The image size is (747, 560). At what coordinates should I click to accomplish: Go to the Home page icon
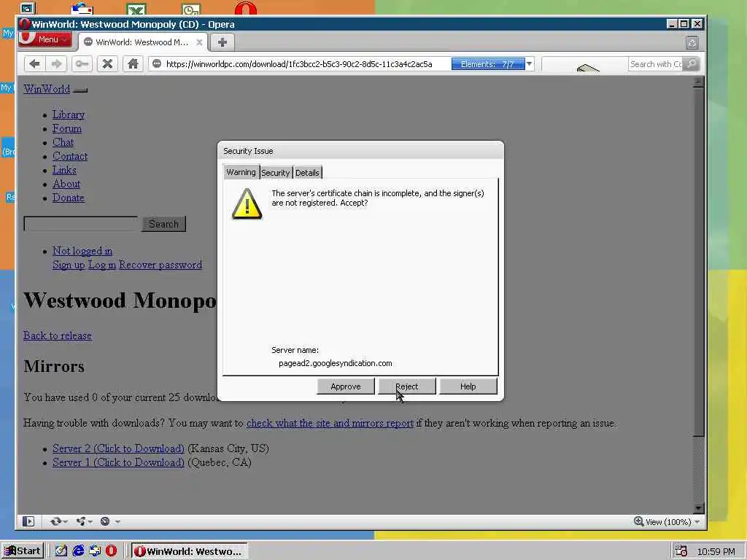pyautogui.click(x=133, y=64)
